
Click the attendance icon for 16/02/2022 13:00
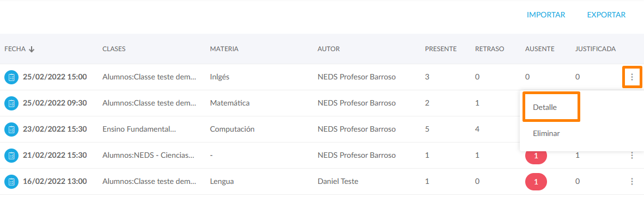coord(11,182)
